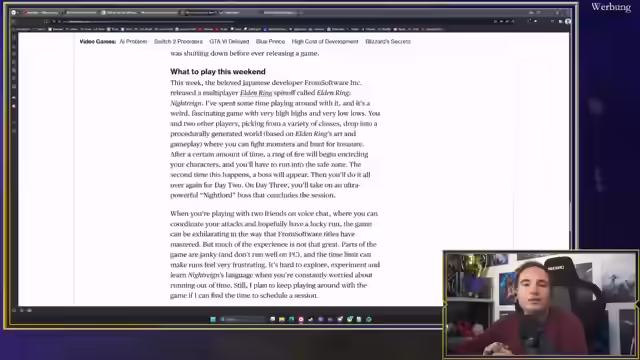640x360 pixels.
Task: Click the Werbung label
Action: [x=611, y=7]
